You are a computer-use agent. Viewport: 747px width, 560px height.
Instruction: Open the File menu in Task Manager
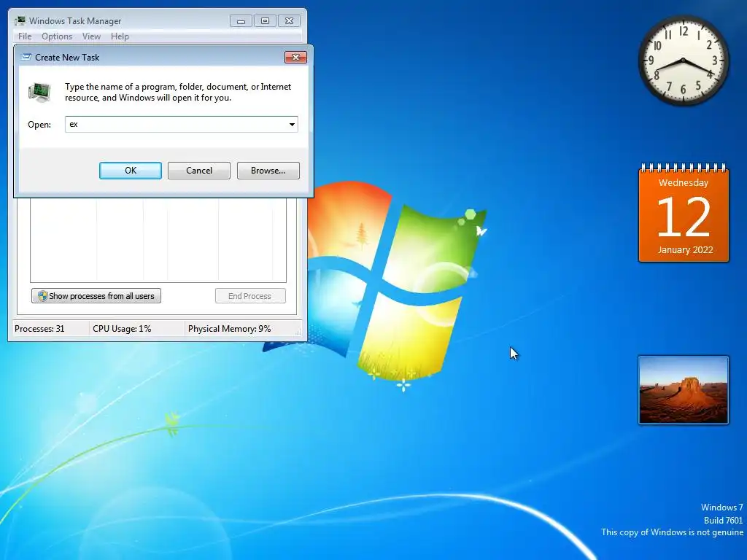(x=25, y=36)
